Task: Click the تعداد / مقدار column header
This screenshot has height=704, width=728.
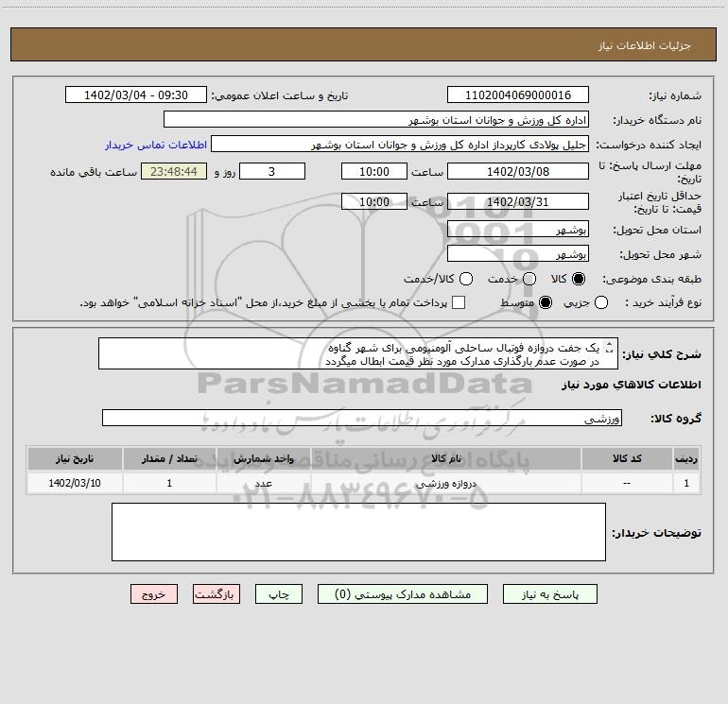Action: pyautogui.click(x=169, y=458)
